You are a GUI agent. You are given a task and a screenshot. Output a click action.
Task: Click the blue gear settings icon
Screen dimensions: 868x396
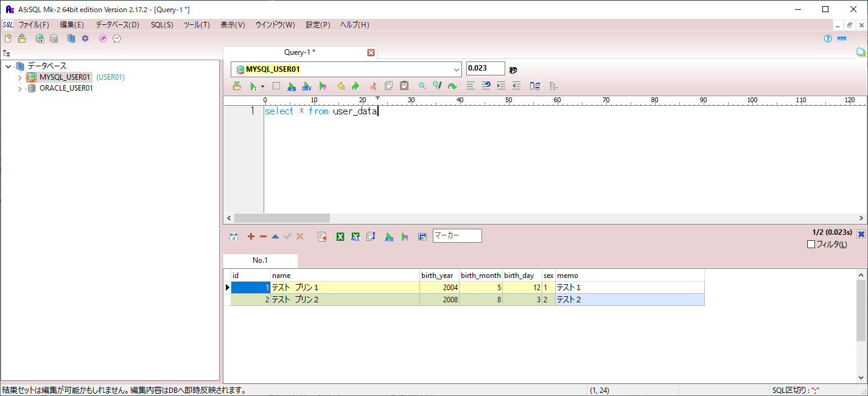(x=85, y=38)
